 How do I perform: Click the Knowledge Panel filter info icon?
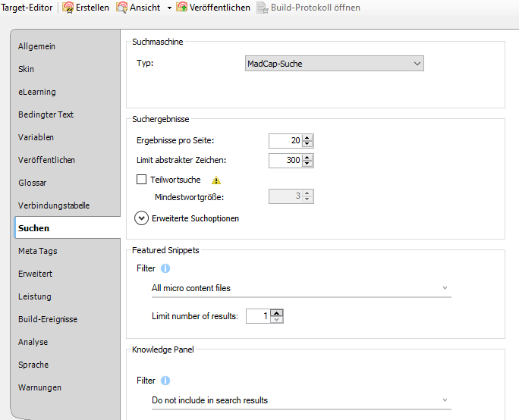click(x=165, y=381)
